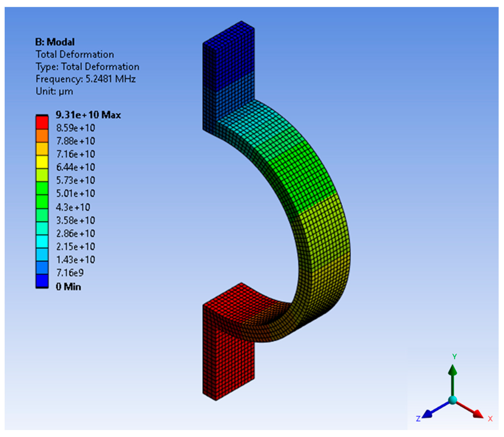
Task: Click the Type: Total Deformation text
Action: (x=87, y=67)
